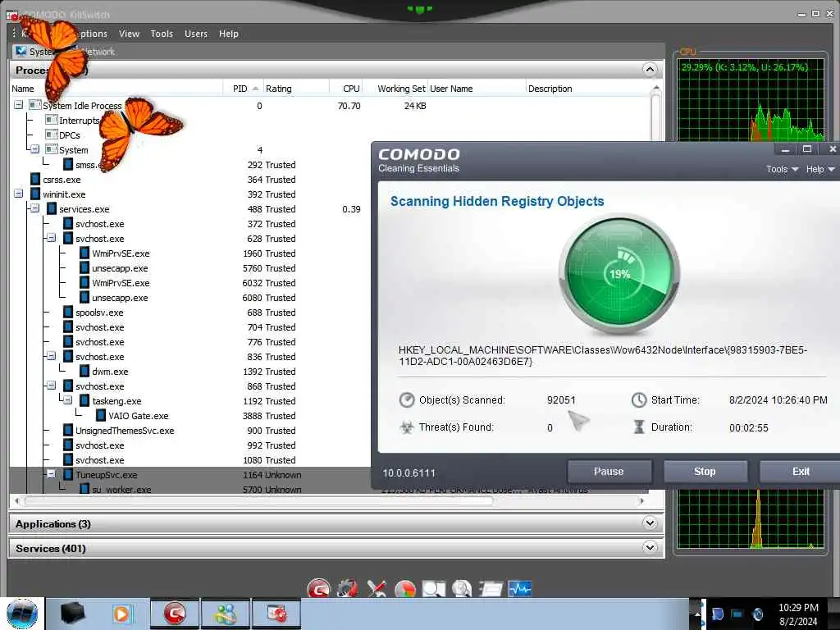Open the media player icon on the taskbar
Viewport: 840px width, 630px height.
[121, 614]
